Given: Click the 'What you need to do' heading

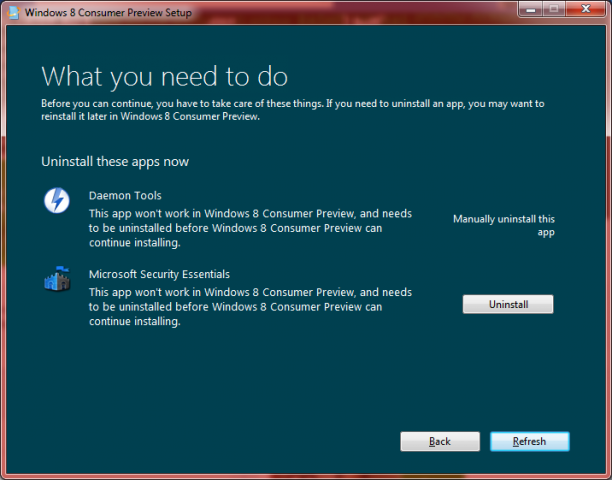Looking at the screenshot, I should click(x=164, y=76).
